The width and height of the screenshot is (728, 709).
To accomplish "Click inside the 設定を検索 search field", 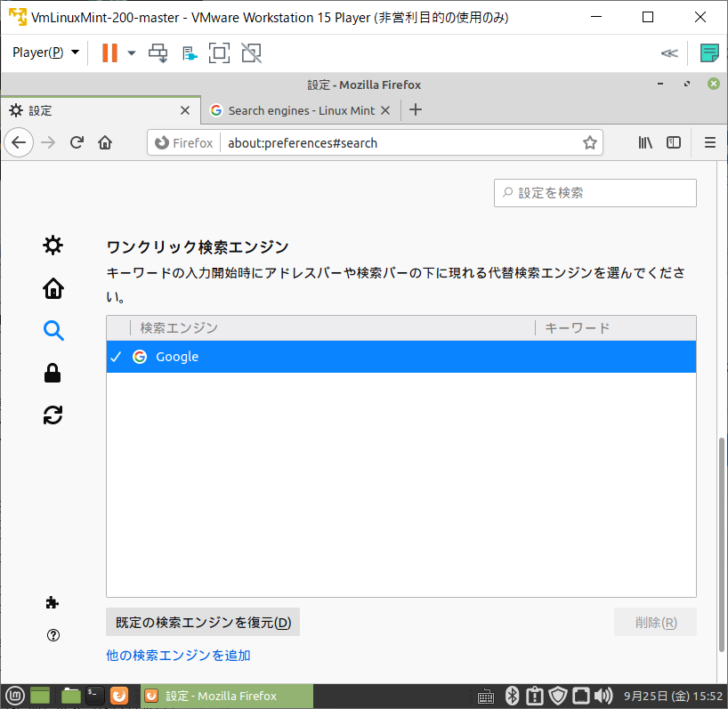I will [x=595, y=192].
